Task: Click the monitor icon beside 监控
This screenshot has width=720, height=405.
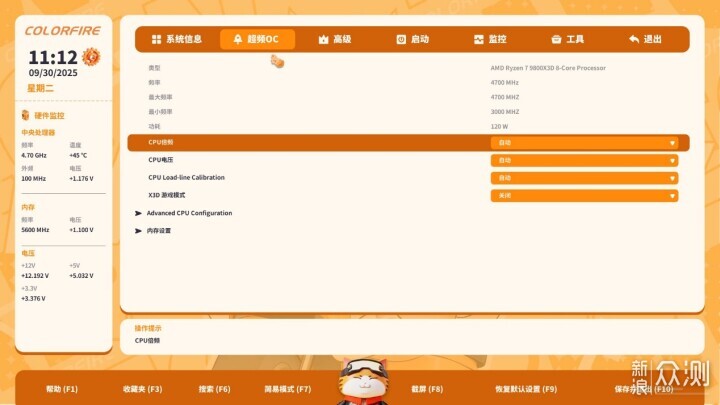Action: click(478, 39)
